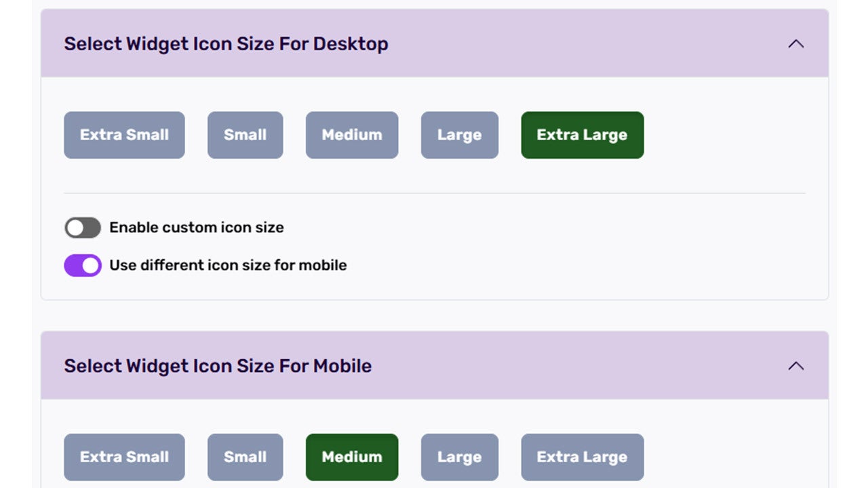This screenshot has width=868, height=488.
Task: Set mobile widget icon size to Large
Action: [x=459, y=457]
